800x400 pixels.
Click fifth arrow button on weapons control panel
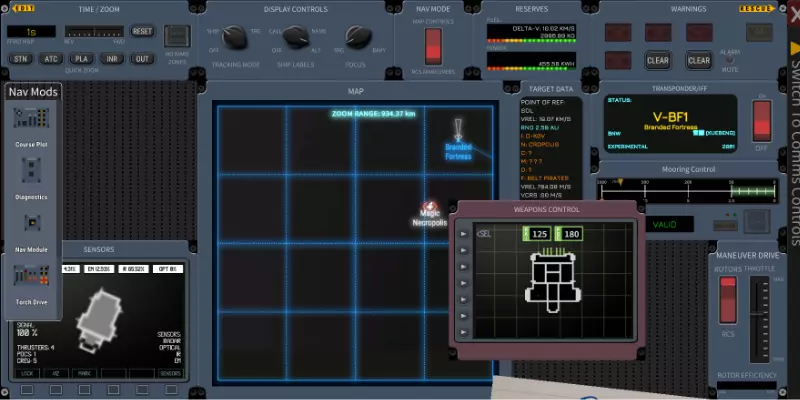click(463, 299)
